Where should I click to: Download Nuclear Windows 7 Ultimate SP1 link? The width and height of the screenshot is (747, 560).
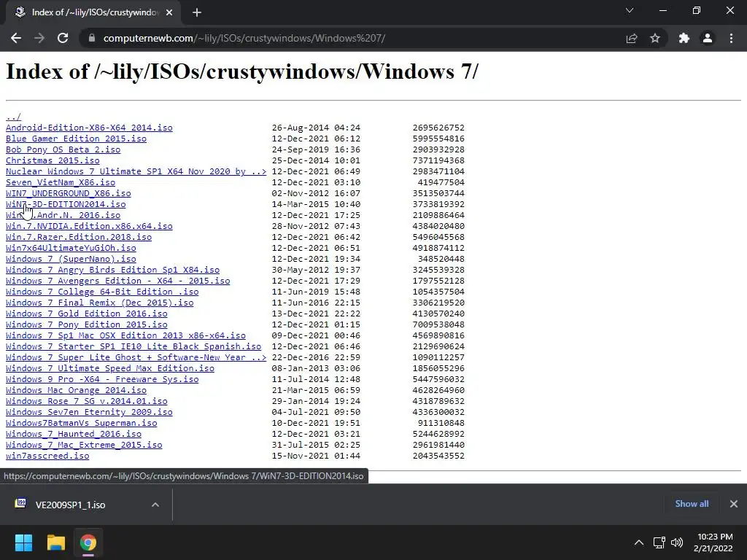[x=136, y=171]
